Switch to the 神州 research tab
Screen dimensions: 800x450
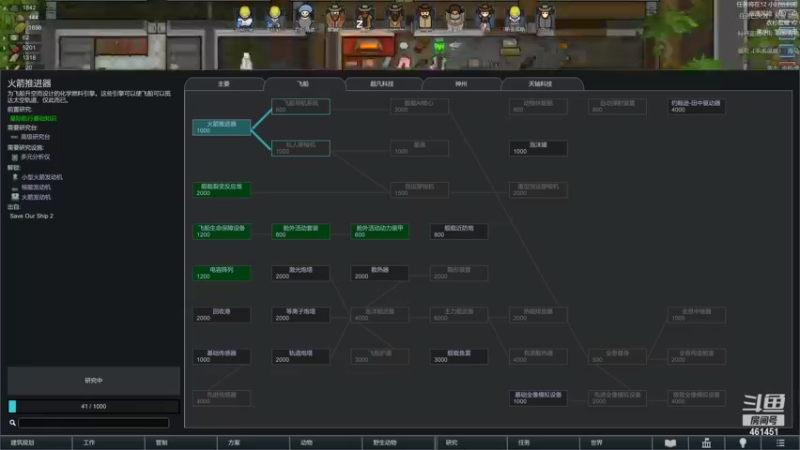[x=461, y=84]
